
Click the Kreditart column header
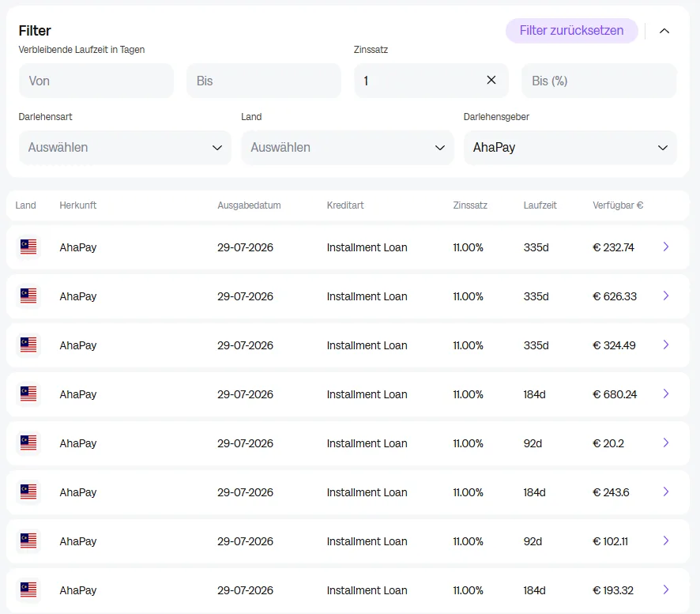point(345,205)
